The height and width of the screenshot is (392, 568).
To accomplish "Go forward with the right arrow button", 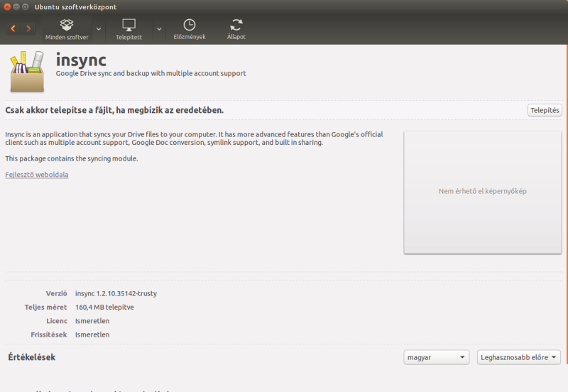I will (28, 28).
